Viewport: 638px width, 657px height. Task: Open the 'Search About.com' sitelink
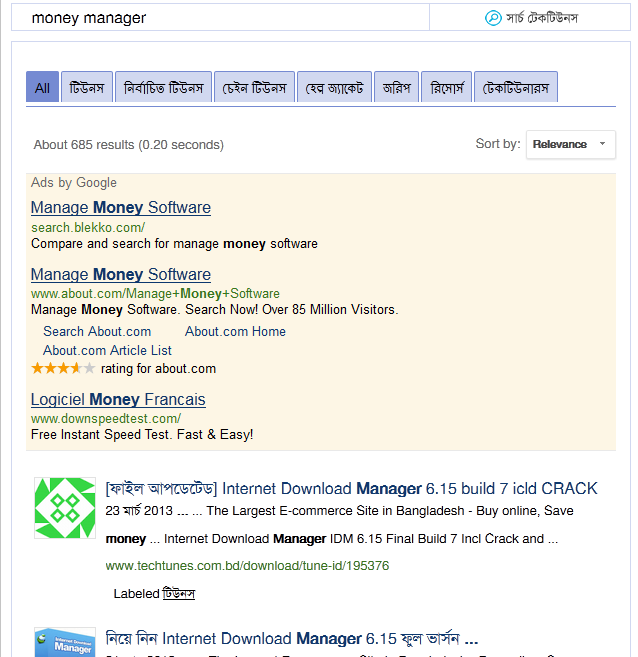(97, 331)
